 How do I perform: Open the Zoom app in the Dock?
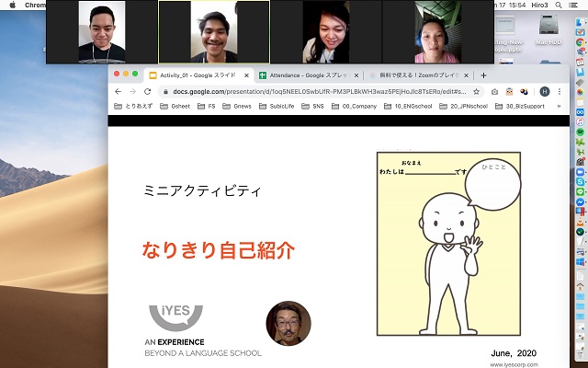click(580, 172)
